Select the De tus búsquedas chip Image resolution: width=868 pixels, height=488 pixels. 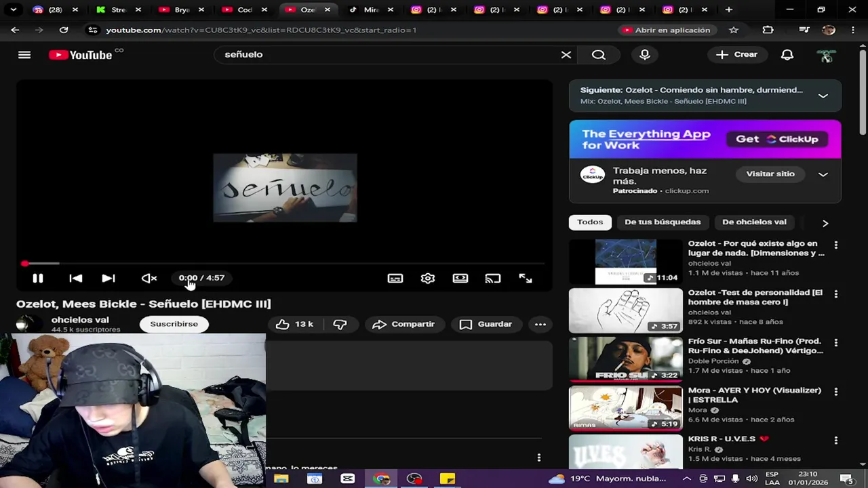point(663,222)
